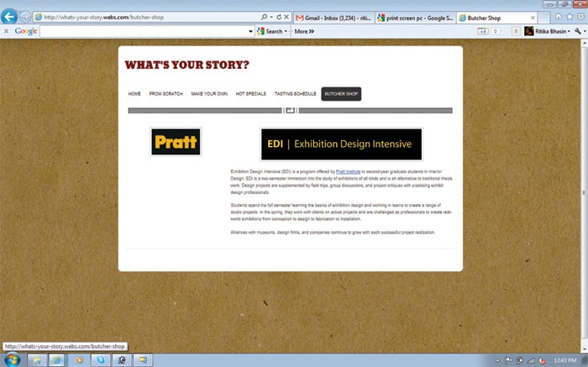Image resolution: width=588 pixels, height=367 pixels.
Task: Click Ritika Bhasin profile picture
Action: click(x=529, y=31)
